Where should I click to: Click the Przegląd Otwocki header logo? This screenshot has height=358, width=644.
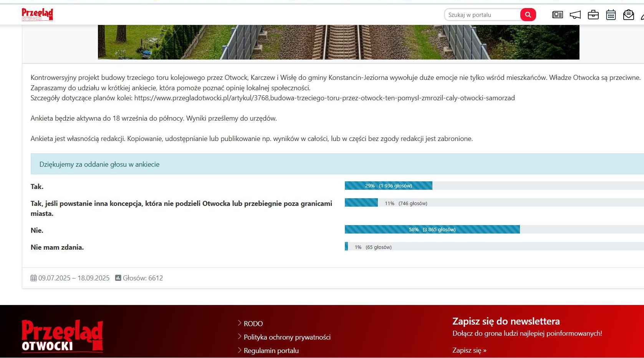37,15
